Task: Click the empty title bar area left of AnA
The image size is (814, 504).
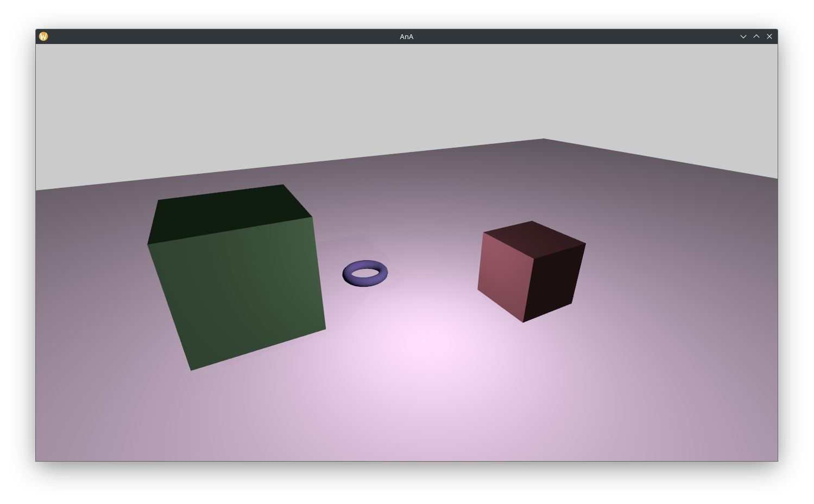Action: coord(217,36)
